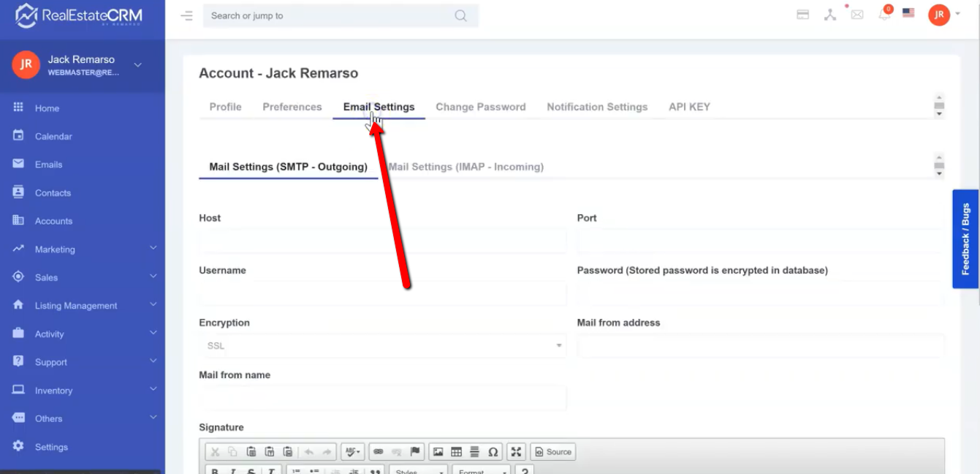
Task: Click the search magnifier icon
Action: 460,15
